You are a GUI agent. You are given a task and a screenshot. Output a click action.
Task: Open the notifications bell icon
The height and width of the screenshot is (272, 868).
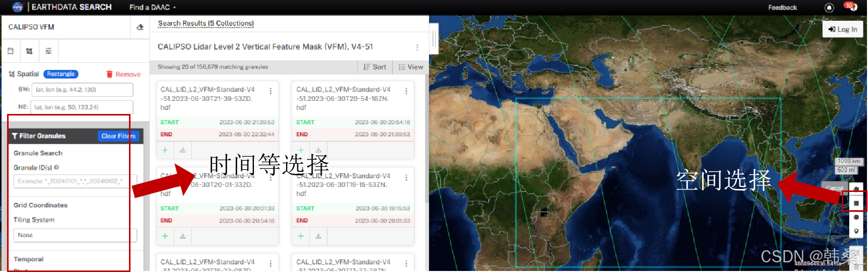point(829,8)
